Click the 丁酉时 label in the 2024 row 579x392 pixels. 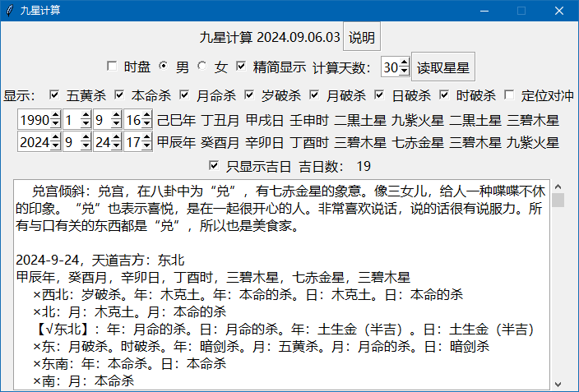(x=309, y=142)
